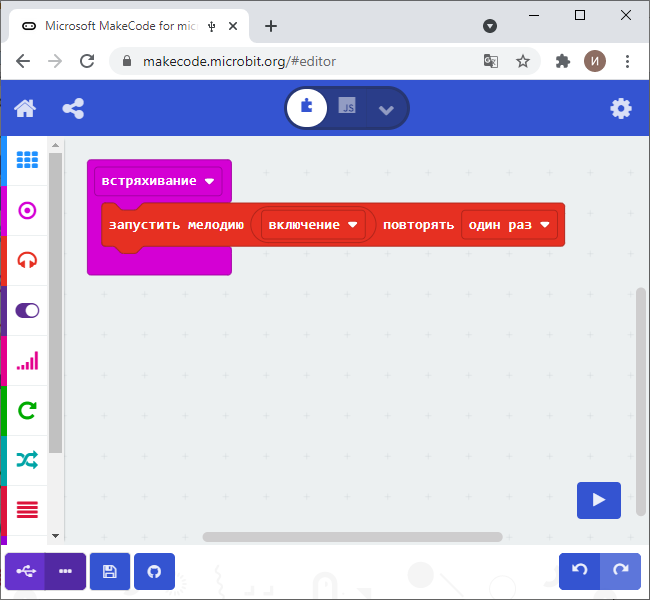Viewport: 650px width, 600px height.
Task: Open GitHub repository creation
Action: (x=154, y=571)
